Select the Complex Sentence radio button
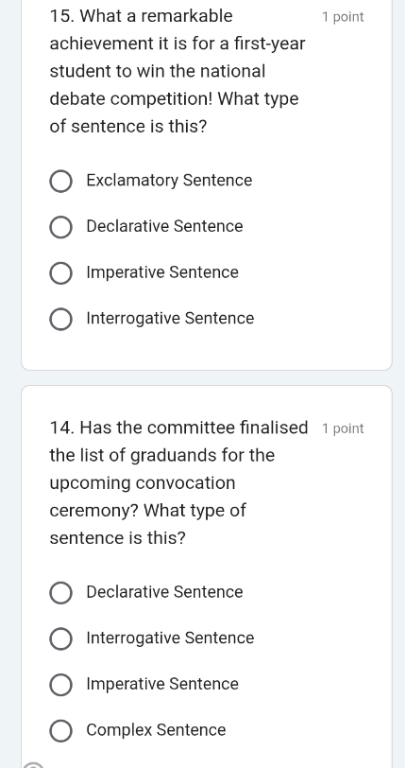Screen dimensions: 405x768 click(61, 731)
